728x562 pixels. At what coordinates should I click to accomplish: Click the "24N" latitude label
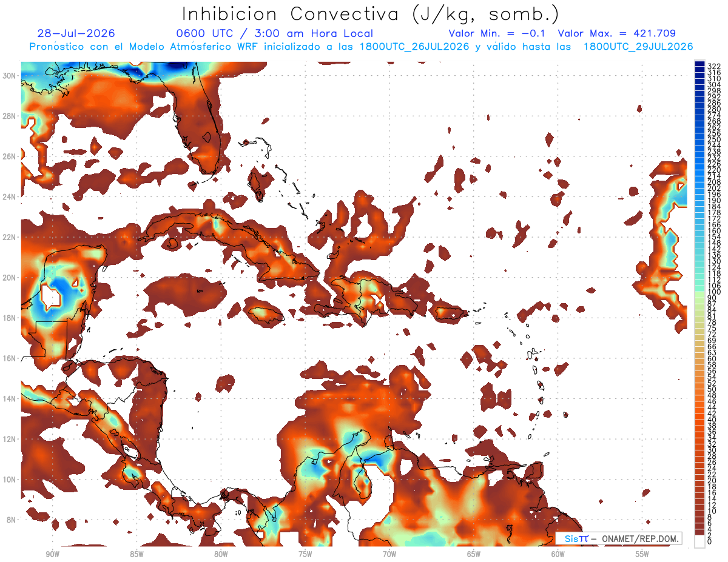pos(10,197)
